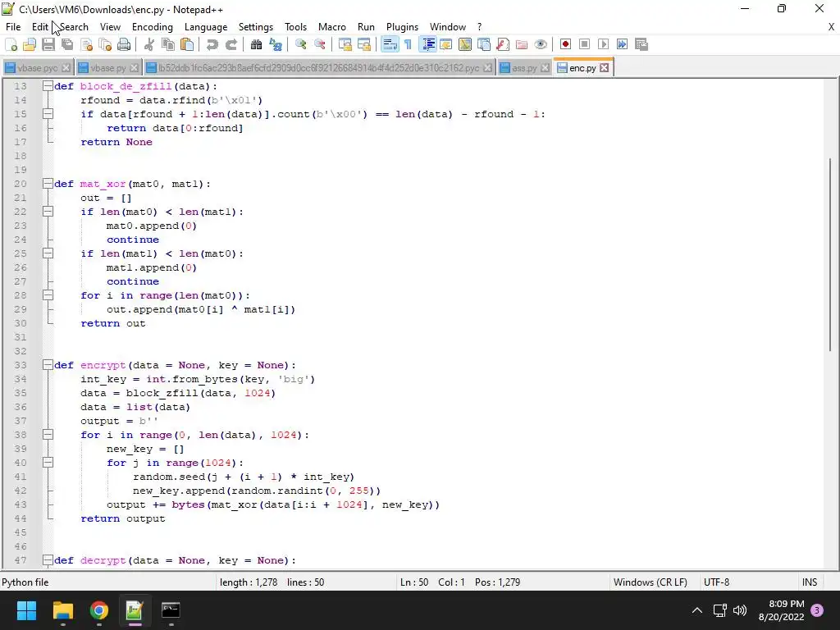Open the File menu
840x630 pixels.
[13, 27]
